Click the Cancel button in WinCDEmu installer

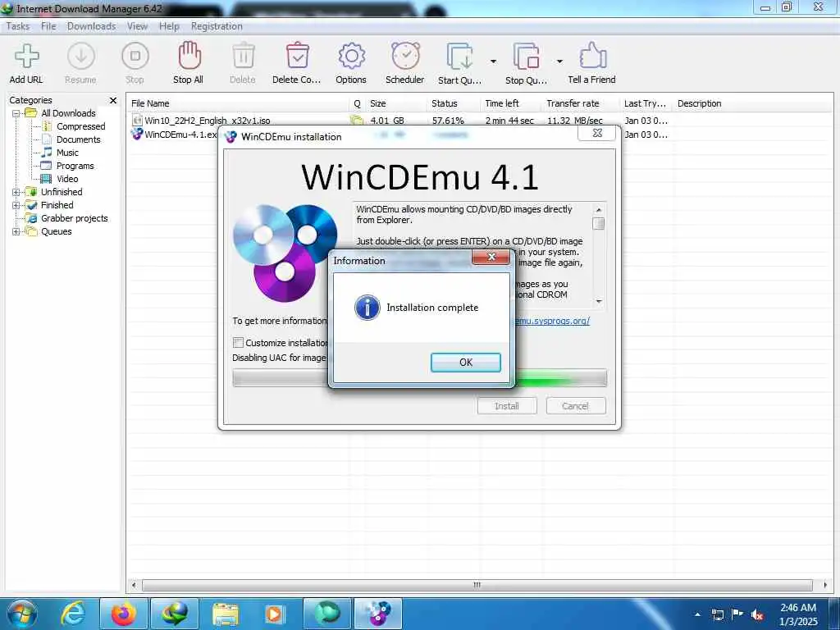pyautogui.click(x=576, y=406)
